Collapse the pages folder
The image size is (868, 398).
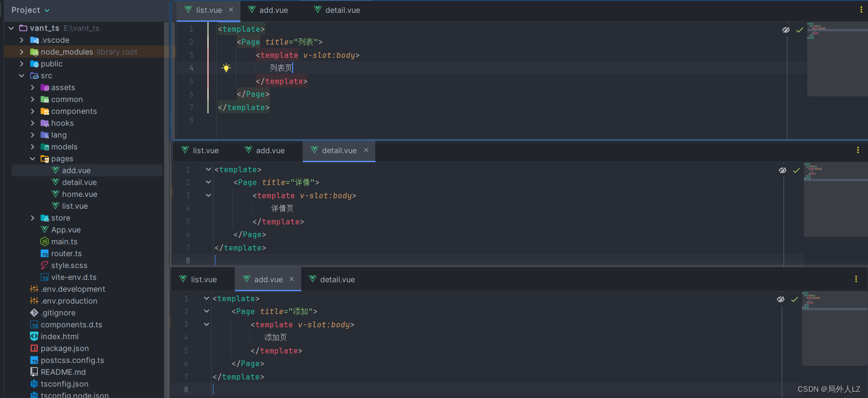(x=32, y=158)
